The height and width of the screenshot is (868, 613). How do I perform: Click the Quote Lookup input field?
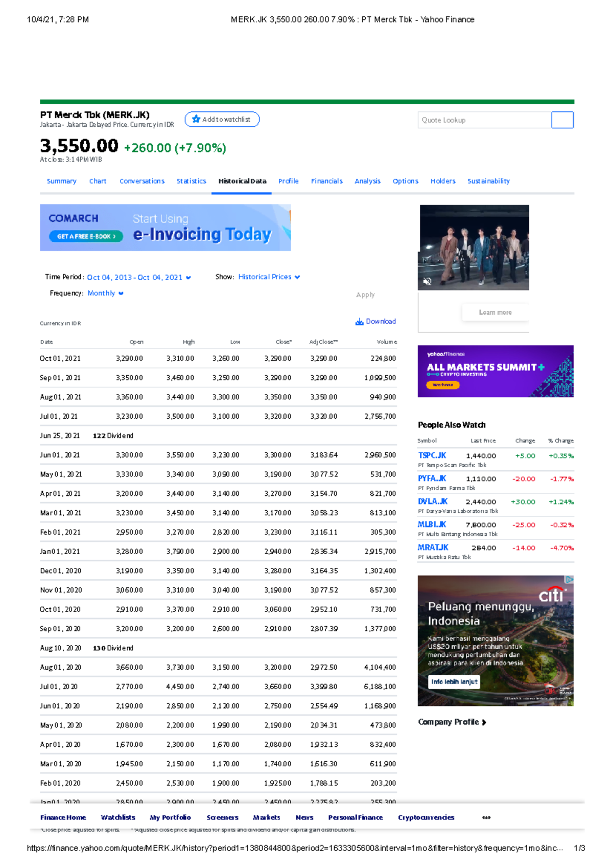pyautogui.click(x=484, y=120)
